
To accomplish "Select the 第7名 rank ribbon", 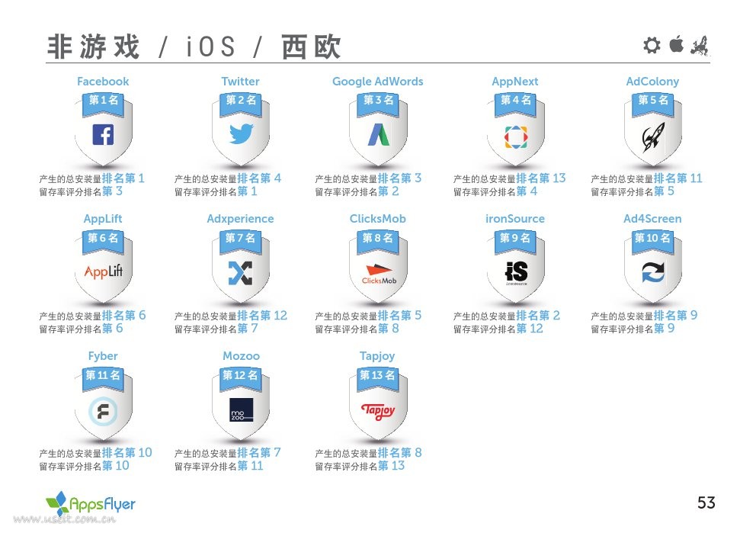I will click(x=241, y=242).
